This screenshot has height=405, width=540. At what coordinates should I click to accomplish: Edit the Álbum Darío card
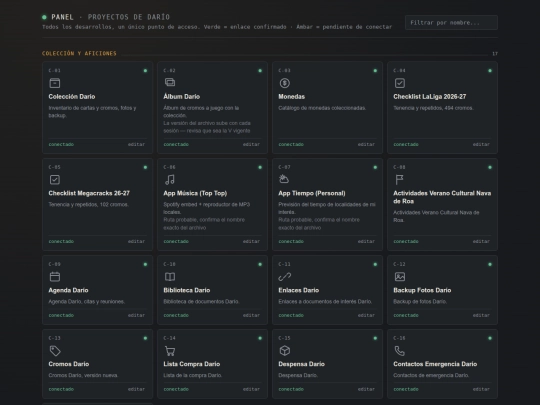[251, 144]
